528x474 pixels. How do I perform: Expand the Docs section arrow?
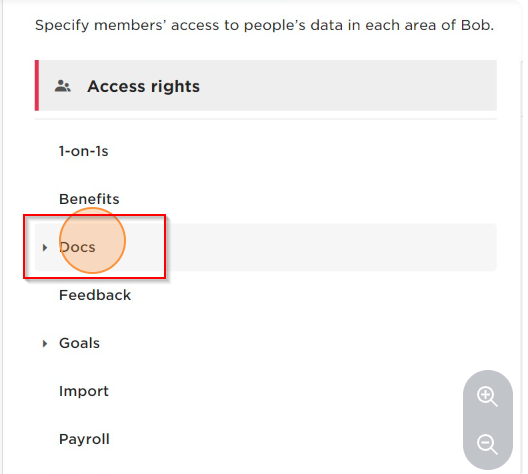tap(45, 247)
